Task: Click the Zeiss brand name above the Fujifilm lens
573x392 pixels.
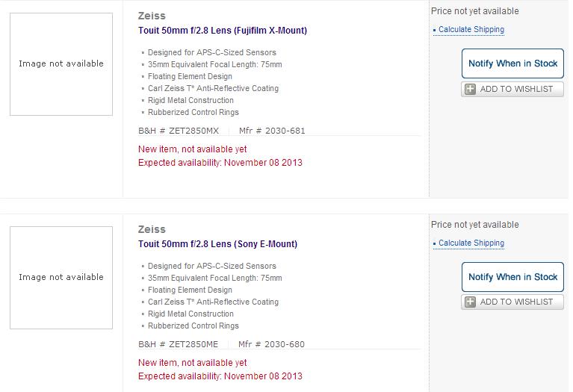Action: [152, 16]
